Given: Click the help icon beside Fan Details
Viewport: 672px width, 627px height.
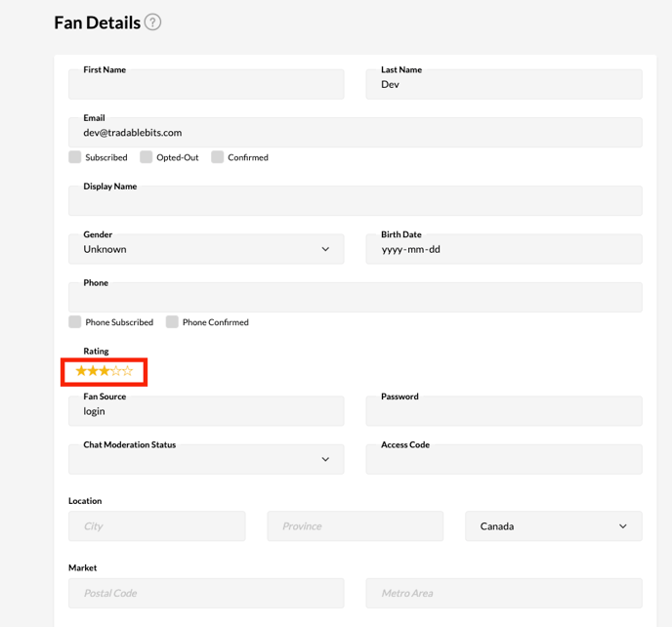Looking at the screenshot, I should (152, 21).
